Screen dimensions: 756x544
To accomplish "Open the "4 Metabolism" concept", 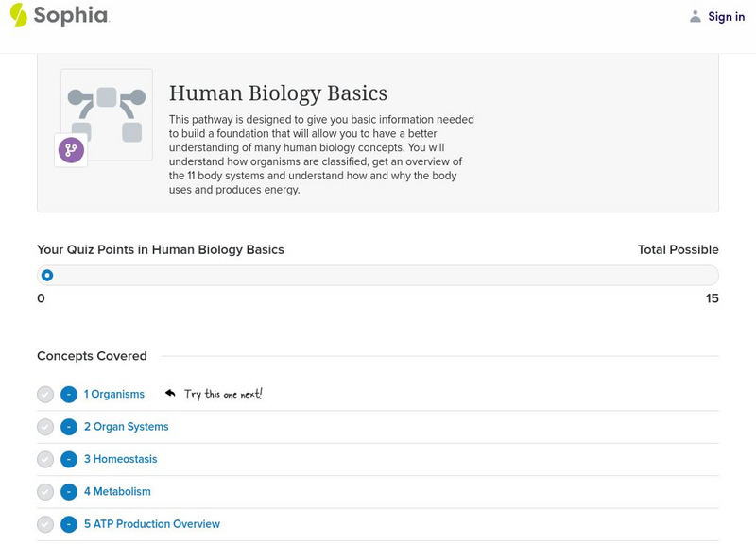I will (x=117, y=491).
